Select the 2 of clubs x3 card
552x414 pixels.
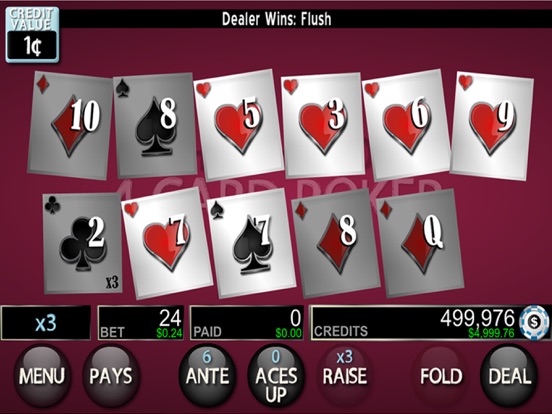[83, 243]
